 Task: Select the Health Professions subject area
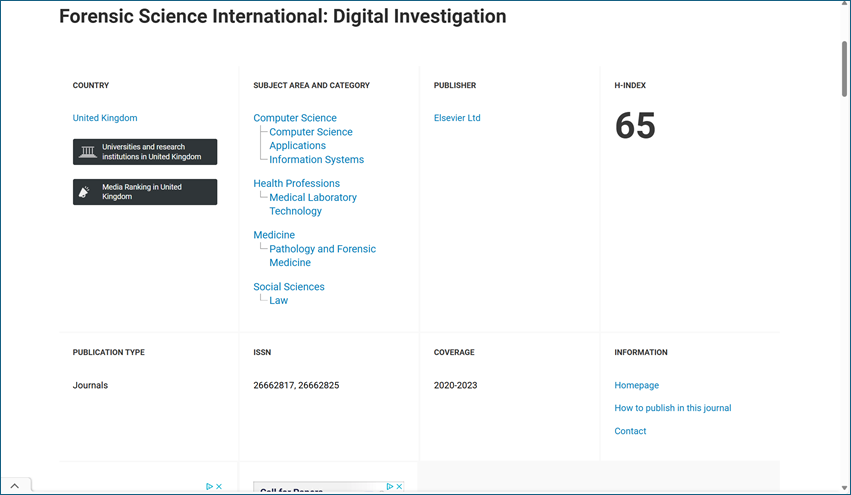tap(296, 184)
